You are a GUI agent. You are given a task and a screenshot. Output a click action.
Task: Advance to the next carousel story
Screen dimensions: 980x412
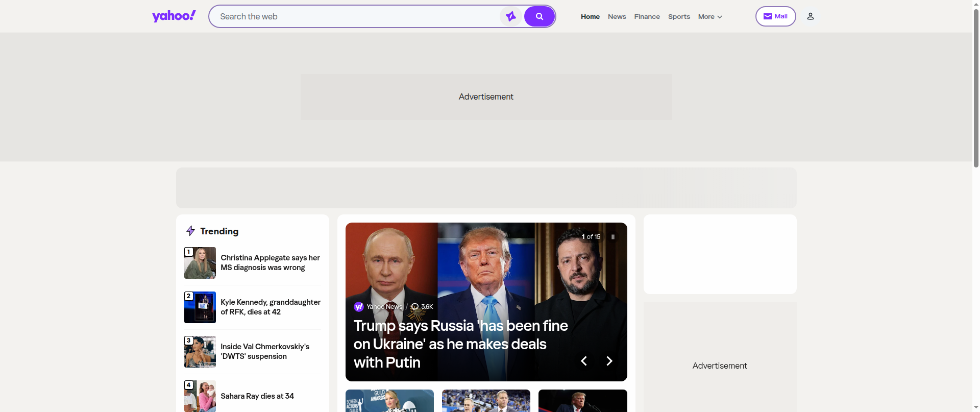pyautogui.click(x=609, y=361)
